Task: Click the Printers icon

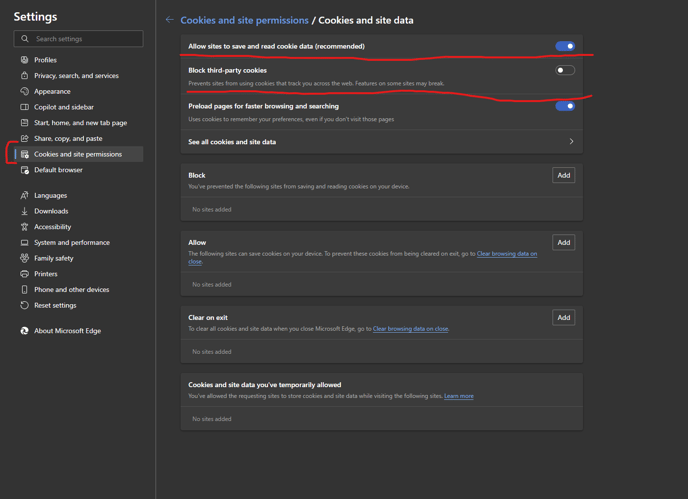Action: click(x=25, y=274)
